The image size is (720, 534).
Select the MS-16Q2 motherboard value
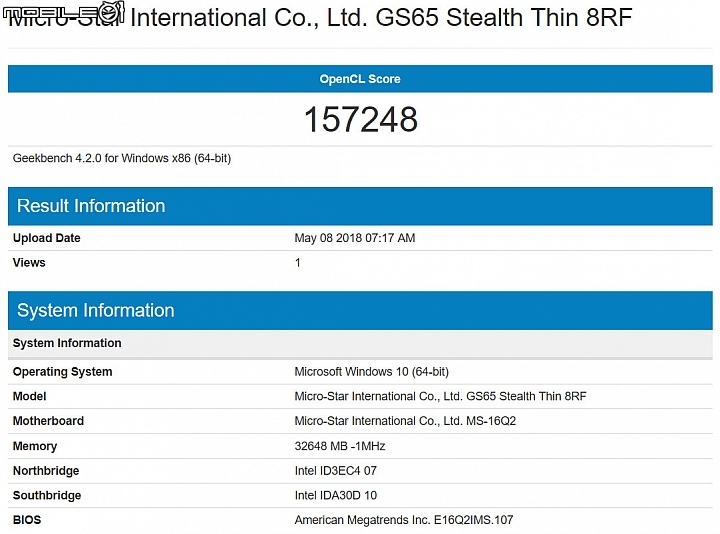pos(405,421)
